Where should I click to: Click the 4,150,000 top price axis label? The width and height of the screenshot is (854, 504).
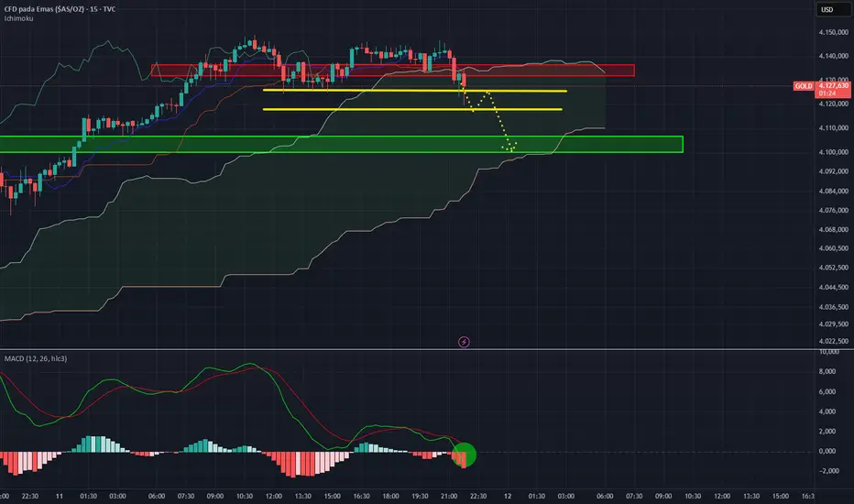[833, 33]
